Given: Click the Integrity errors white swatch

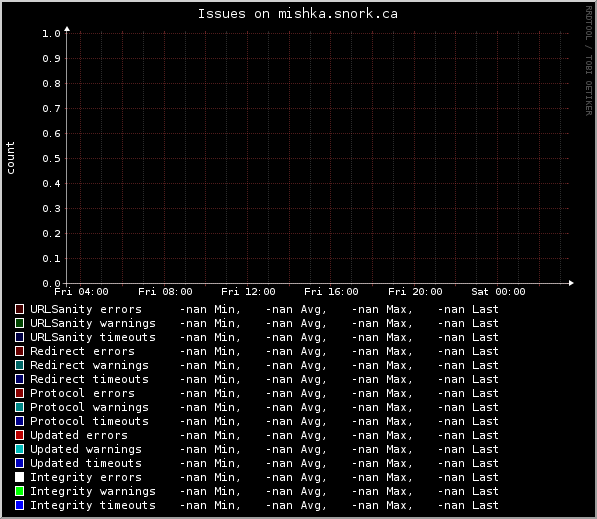Looking at the screenshot, I should (19, 477).
